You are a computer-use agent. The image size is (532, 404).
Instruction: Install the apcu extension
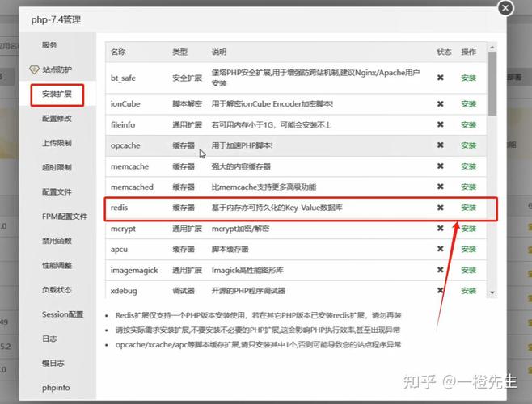(469, 250)
